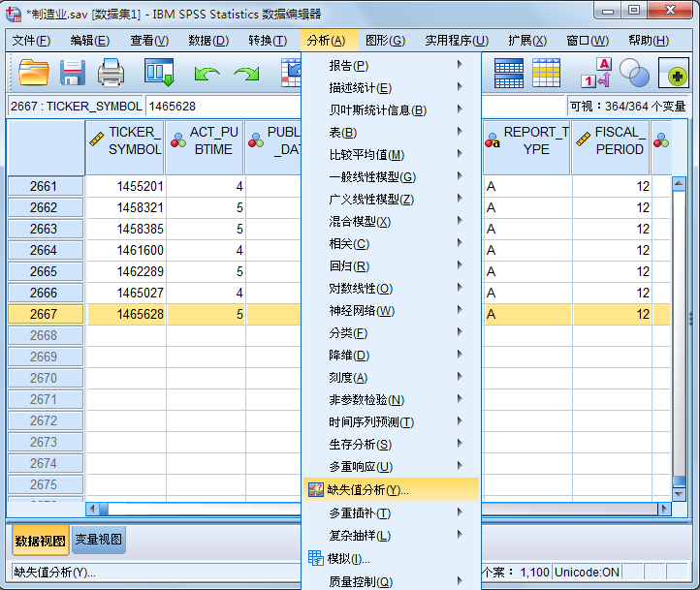The image size is (700, 590).
Task: Click the Redo green arrow icon
Action: [x=246, y=73]
